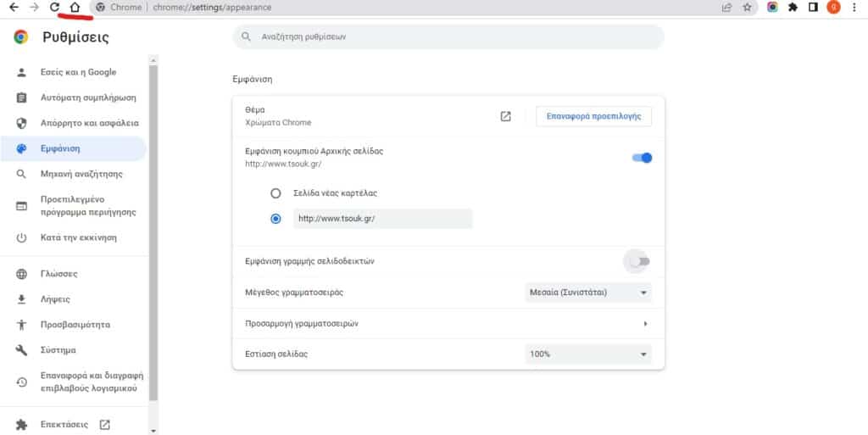868x435 pixels.
Task: Click the Home button in the toolbar
Action: click(75, 8)
